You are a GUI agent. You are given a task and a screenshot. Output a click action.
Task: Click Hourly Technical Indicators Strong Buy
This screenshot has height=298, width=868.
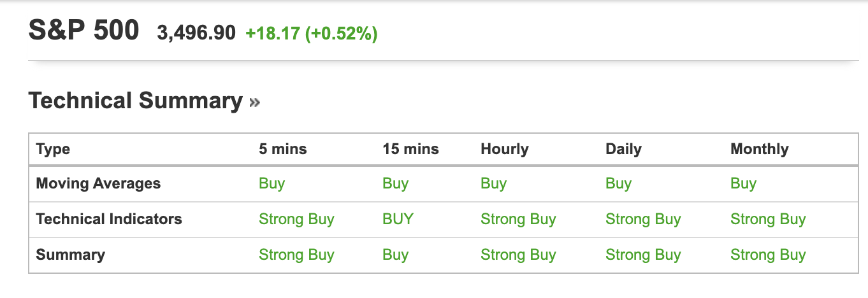point(518,220)
